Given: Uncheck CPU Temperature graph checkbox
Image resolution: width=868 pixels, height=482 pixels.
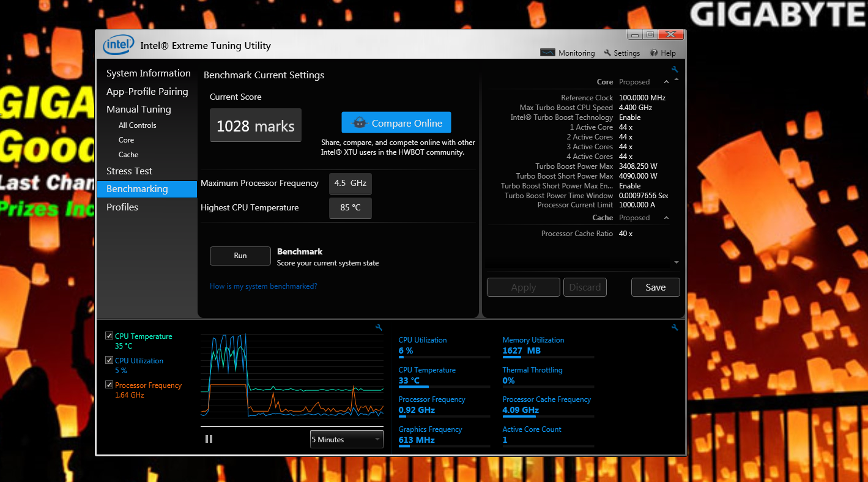Looking at the screenshot, I should [x=109, y=336].
